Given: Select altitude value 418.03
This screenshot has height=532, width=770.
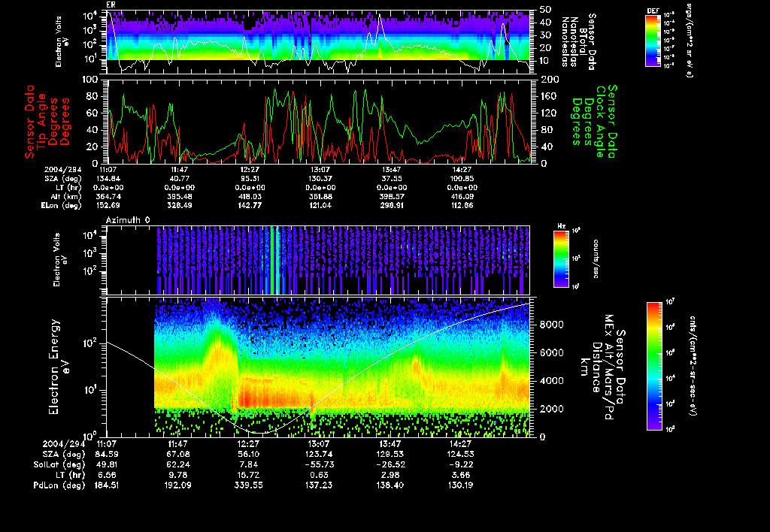Looking at the screenshot, I should tap(250, 197).
